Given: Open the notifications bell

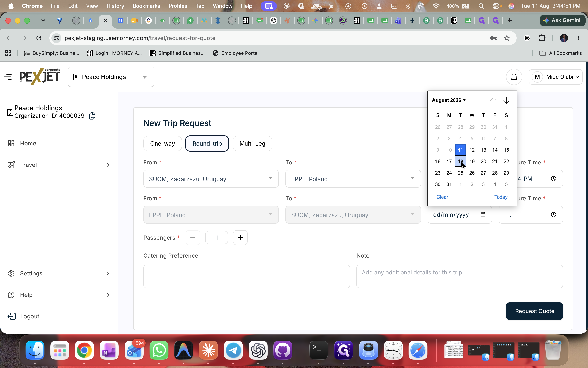Looking at the screenshot, I should pos(514,77).
